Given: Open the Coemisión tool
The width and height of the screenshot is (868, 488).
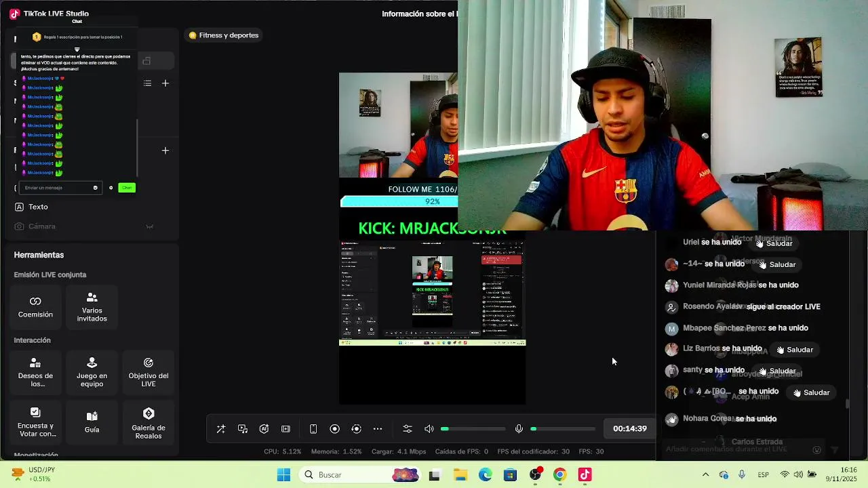Looking at the screenshot, I should point(35,306).
